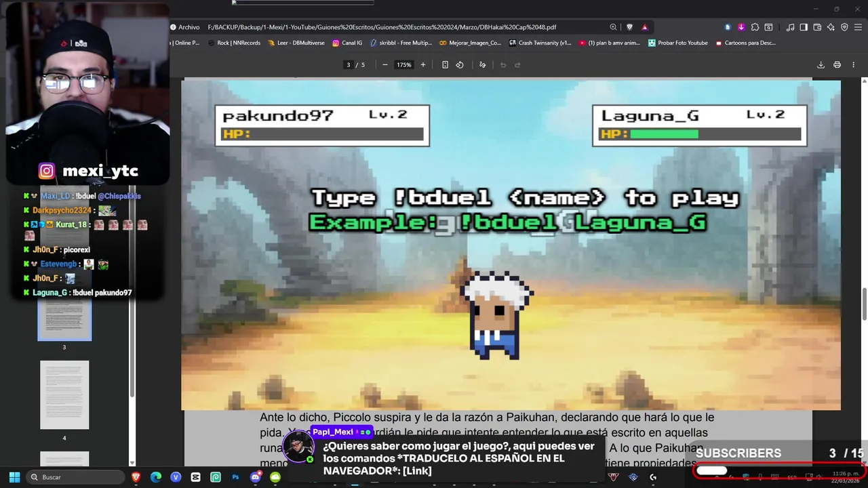Open the Crash Twinsanity bookmark
The image size is (868, 488).
coord(540,43)
